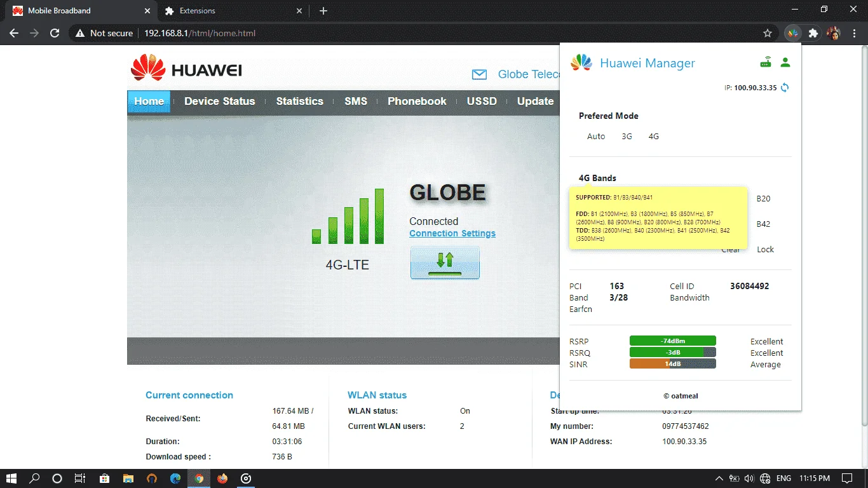Screen dimensions: 868x488
Task: Click the data connect/disconnect arrows button
Action: click(x=445, y=262)
